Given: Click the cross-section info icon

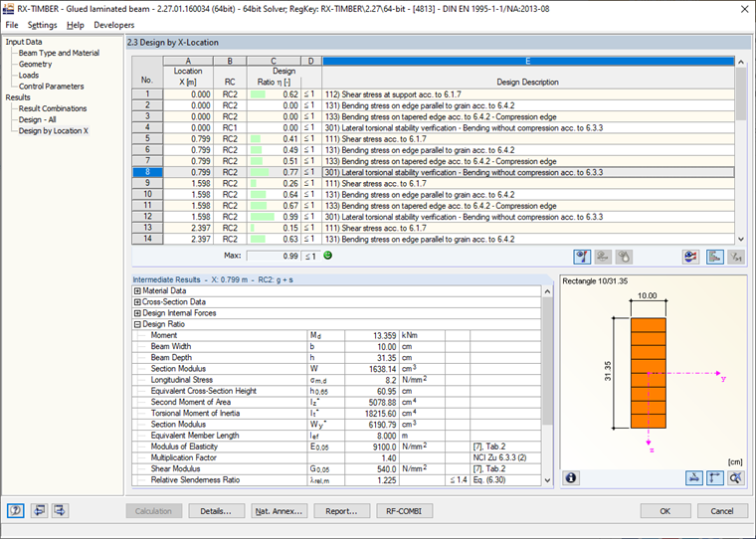Looking at the screenshot, I should [571, 477].
